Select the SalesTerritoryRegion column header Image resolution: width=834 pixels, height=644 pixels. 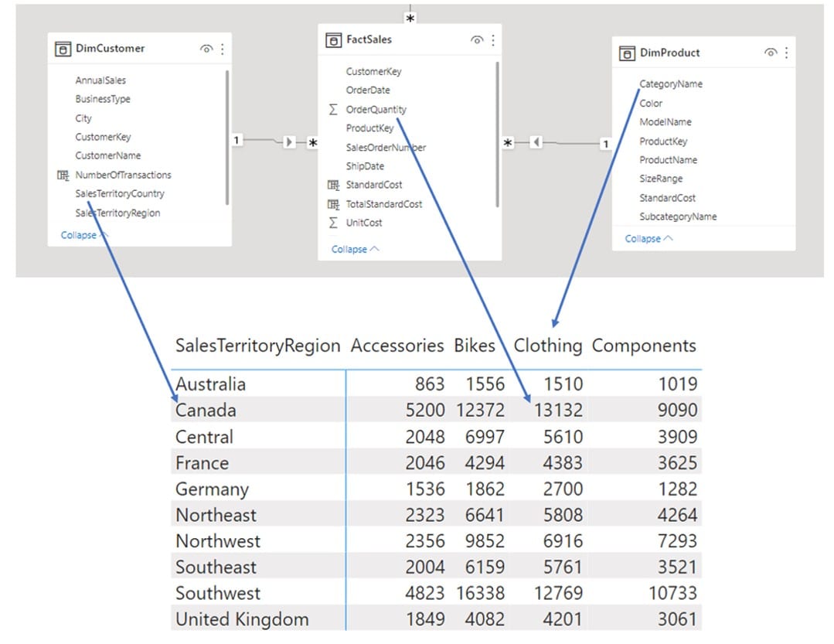257,346
